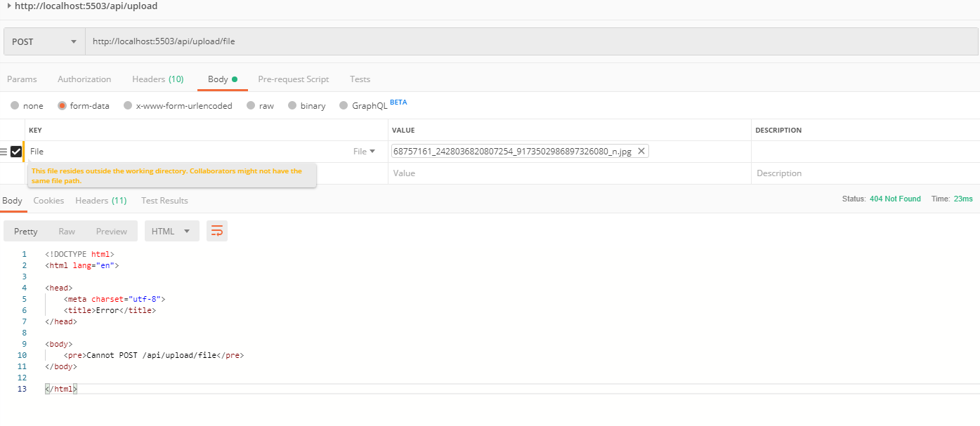980x426 pixels.
Task: Toggle the wrap lines icon
Action: (217, 232)
